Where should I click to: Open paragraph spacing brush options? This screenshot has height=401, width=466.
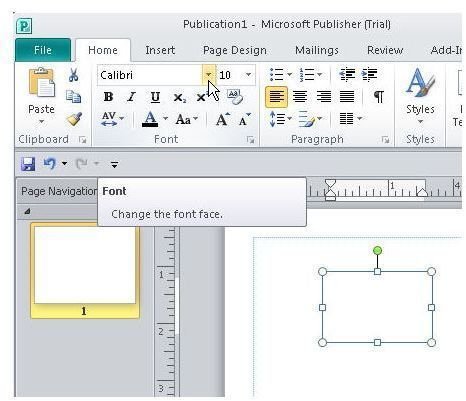310,119
